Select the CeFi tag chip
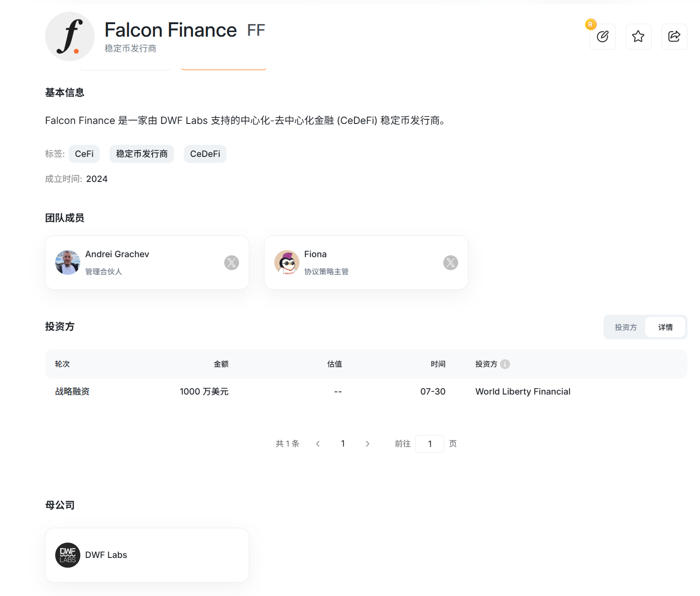 tap(84, 154)
